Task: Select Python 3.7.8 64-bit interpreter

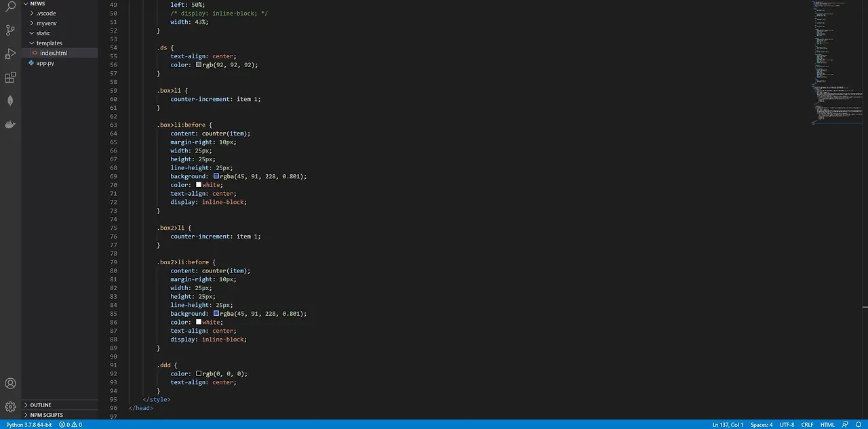Action: pos(29,425)
